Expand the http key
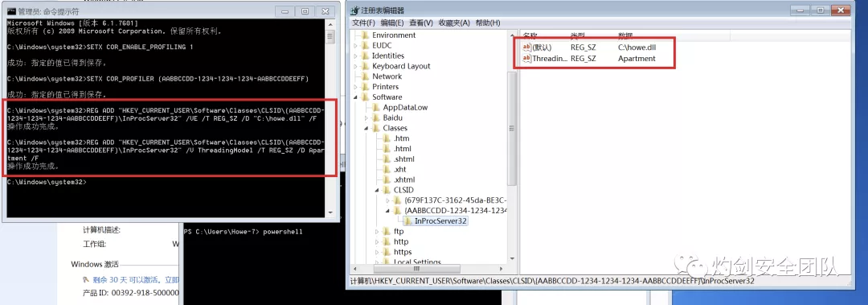Viewport: 868px width, 305px height. (x=377, y=241)
